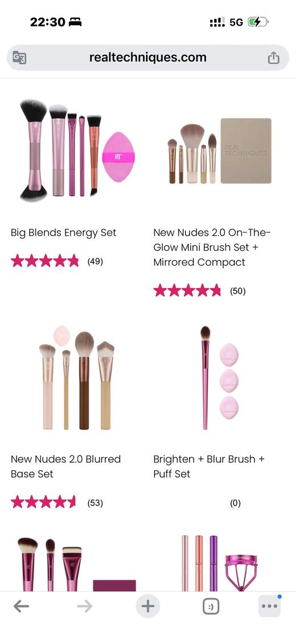Open the New Nudes 2.0 Blurred Base Set
296x644 pixels.
(65, 466)
